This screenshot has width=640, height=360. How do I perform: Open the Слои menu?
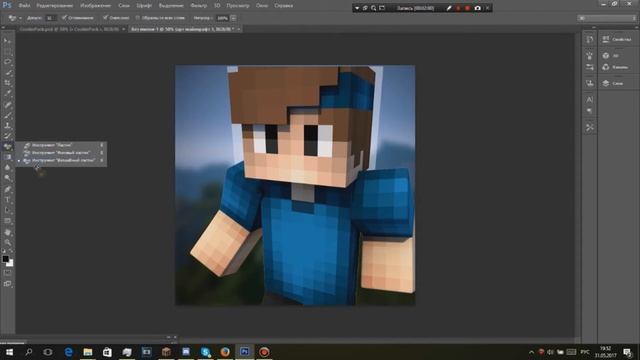pyautogui.click(x=124, y=6)
